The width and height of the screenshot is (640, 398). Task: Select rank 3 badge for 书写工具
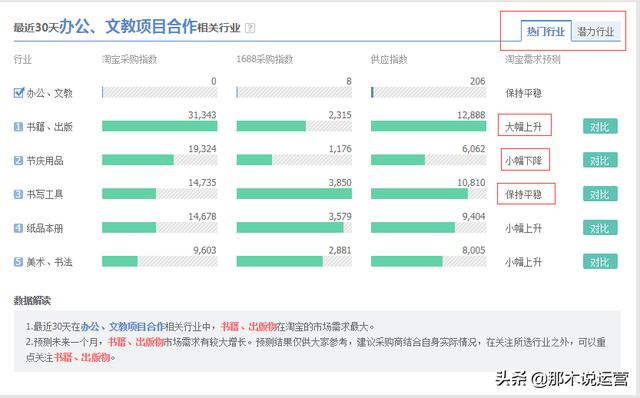point(18,194)
